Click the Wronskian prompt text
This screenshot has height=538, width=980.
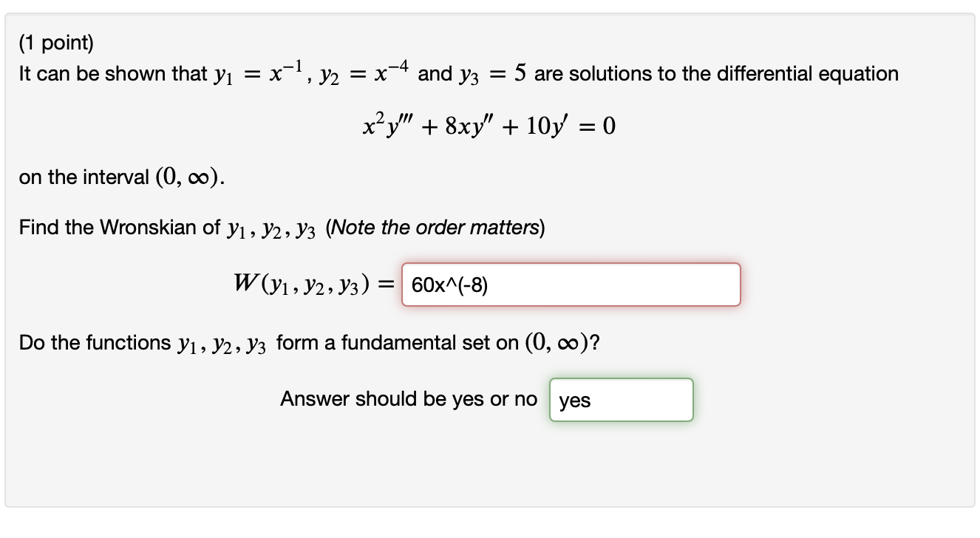tap(281, 227)
